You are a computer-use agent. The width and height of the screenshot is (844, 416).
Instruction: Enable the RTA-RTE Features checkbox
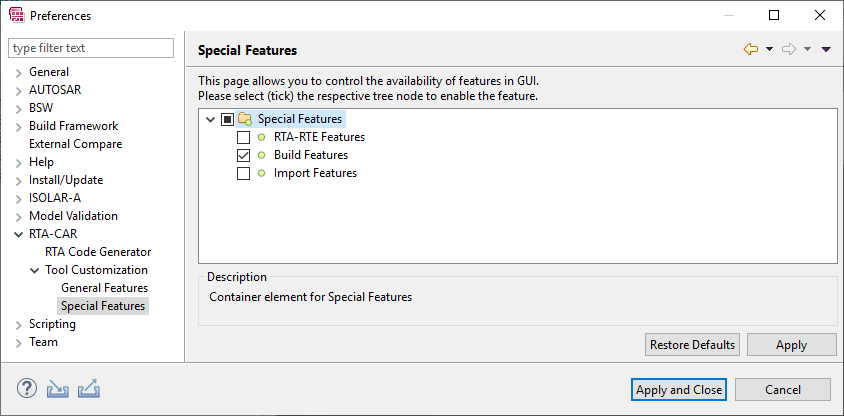click(243, 137)
